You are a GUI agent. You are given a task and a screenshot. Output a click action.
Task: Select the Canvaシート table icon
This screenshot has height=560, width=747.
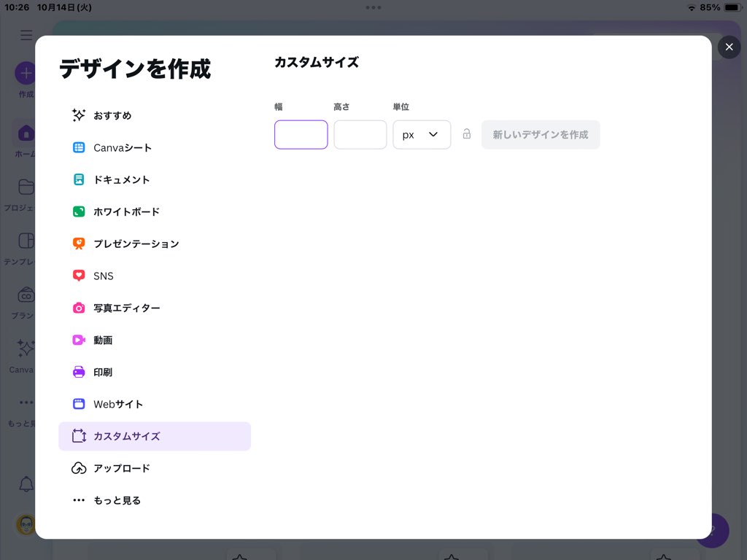(79, 147)
